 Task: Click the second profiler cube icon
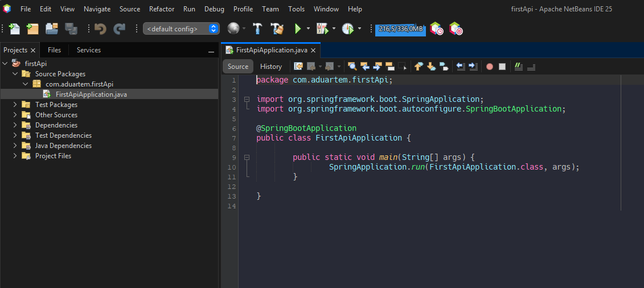[x=456, y=28]
